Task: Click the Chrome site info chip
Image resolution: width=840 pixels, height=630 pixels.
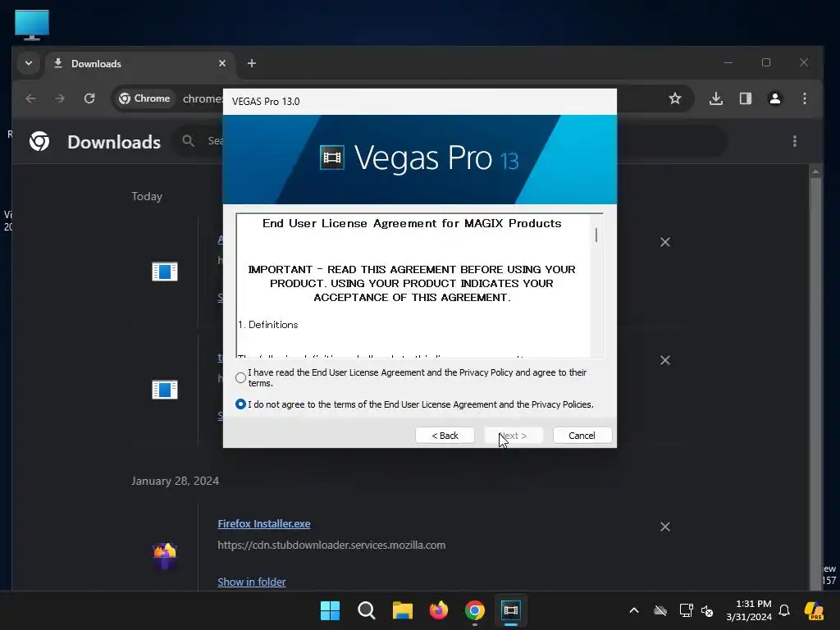Action: click(x=144, y=98)
